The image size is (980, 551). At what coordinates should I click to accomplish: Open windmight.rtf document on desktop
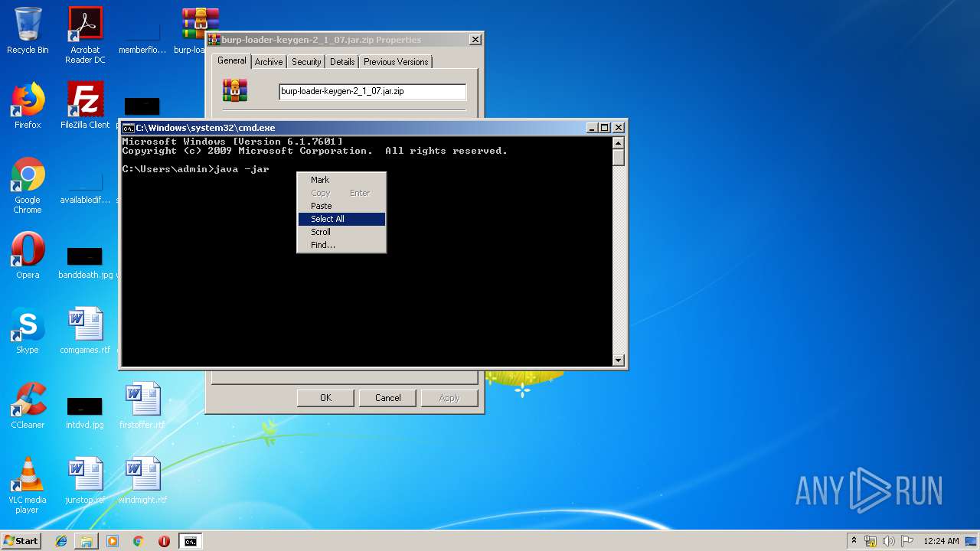click(142, 481)
